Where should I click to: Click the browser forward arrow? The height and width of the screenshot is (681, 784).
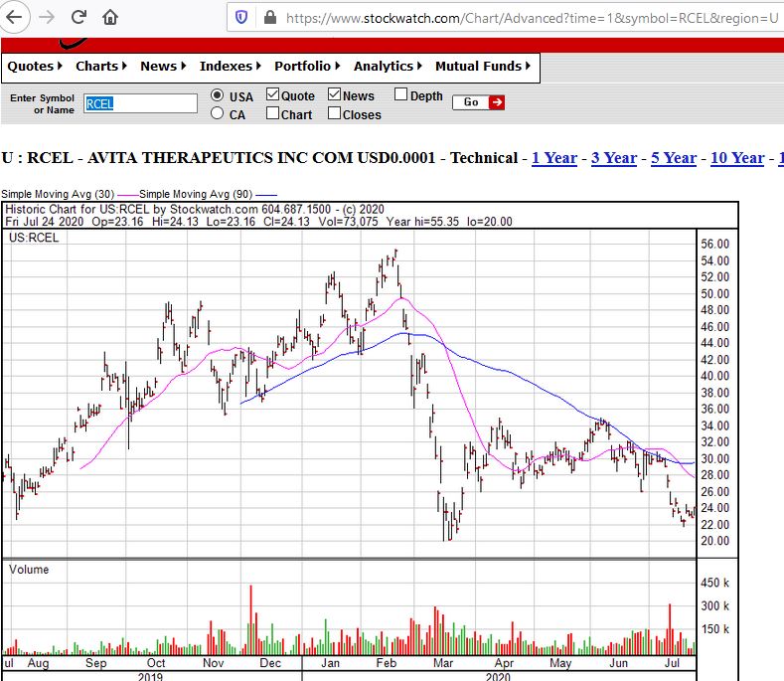point(47,18)
